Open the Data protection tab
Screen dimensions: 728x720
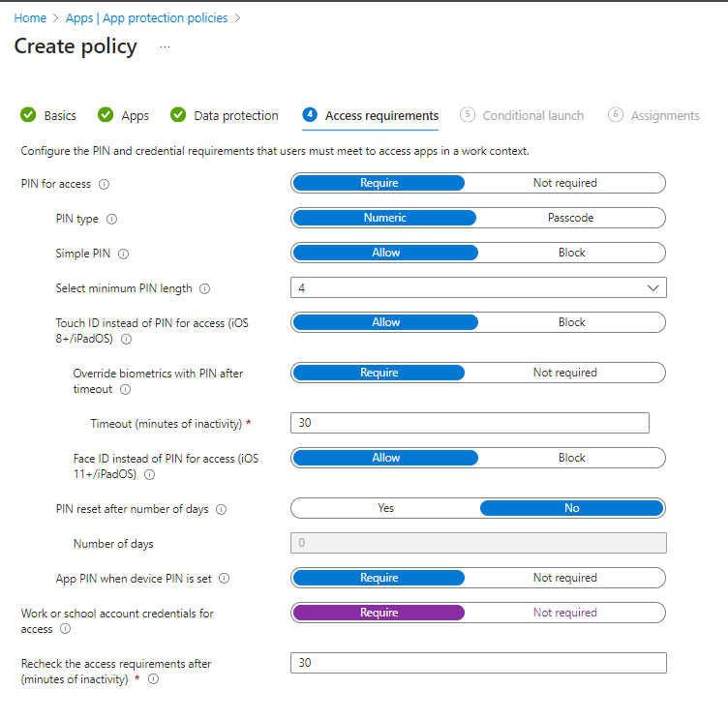click(235, 115)
